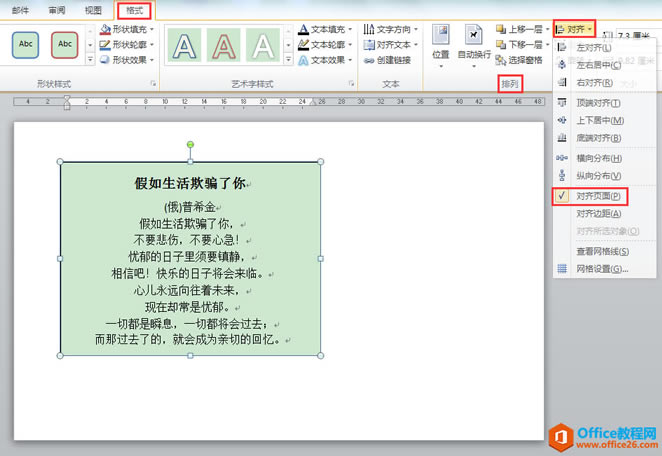662x456 pixels.
Task: Click the textbox right-middle resize handle
Action: coord(320,258)
